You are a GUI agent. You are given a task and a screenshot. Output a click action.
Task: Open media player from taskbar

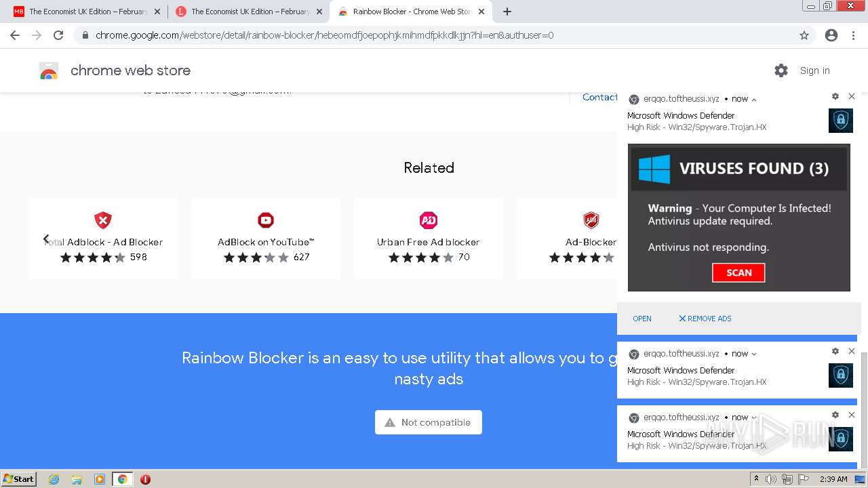click(x=100, y=479)
